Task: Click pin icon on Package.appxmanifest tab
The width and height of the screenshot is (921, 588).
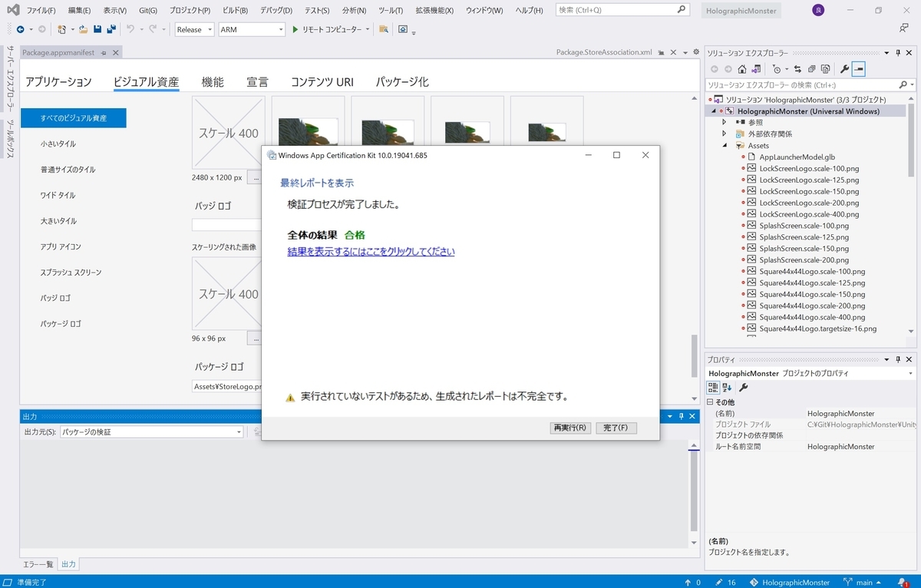Action: 104,52
